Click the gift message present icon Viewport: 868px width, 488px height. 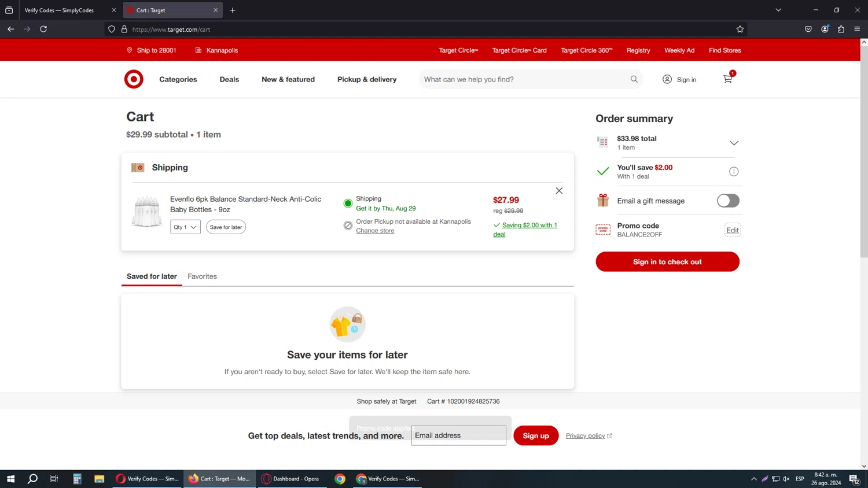603,201
